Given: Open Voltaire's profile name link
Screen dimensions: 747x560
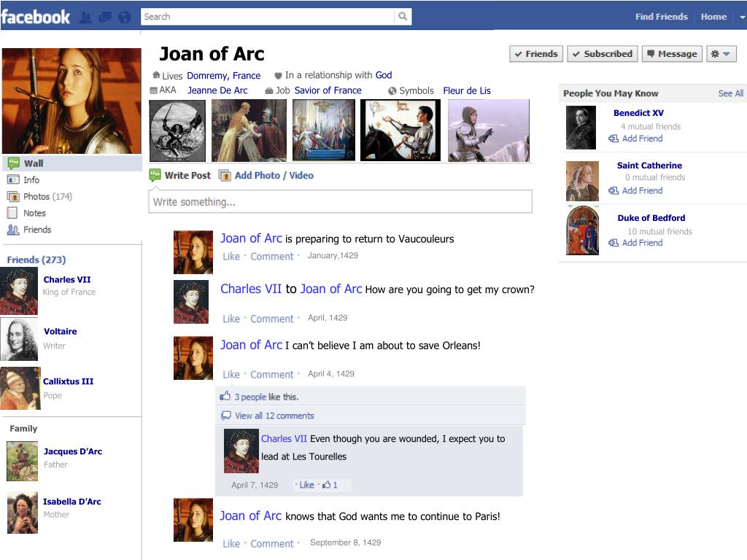Looking at the screenshot, I should coord(60,332).
